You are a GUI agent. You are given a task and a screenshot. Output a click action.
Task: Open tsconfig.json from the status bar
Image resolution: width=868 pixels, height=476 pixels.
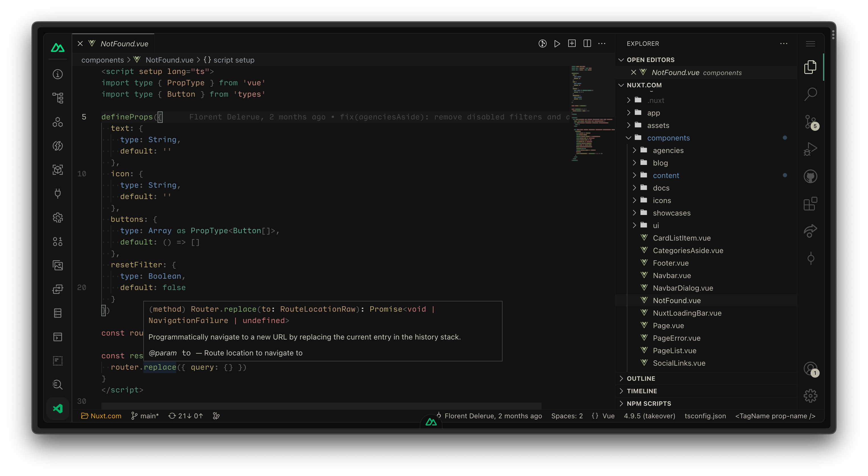tap(706, 416)
